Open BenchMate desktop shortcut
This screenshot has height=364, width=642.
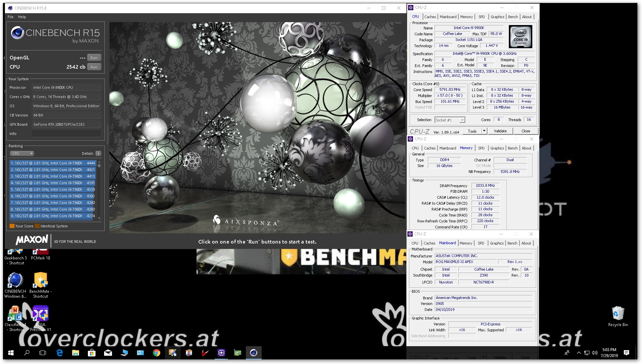[40, 285]
